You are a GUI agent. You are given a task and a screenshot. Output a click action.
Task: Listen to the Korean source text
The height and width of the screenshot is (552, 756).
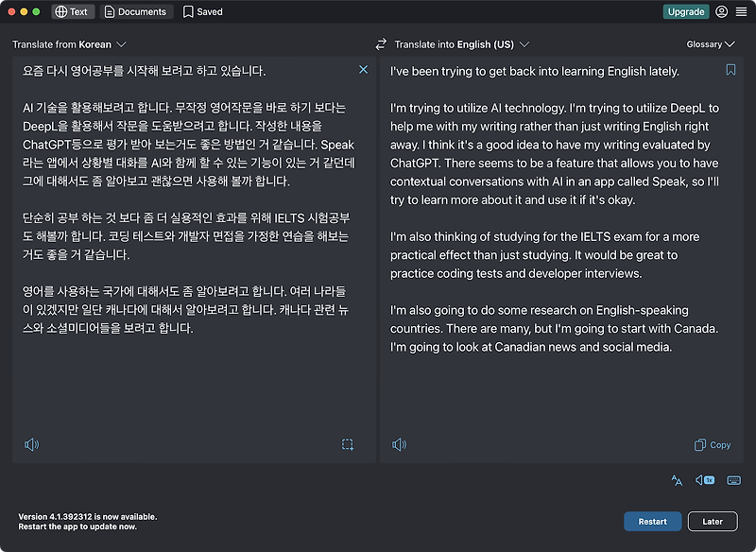pos(32,444)
